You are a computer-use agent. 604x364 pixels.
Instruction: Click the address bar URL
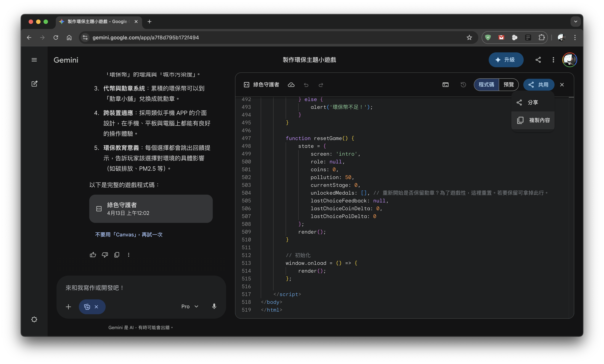[146, 38]
